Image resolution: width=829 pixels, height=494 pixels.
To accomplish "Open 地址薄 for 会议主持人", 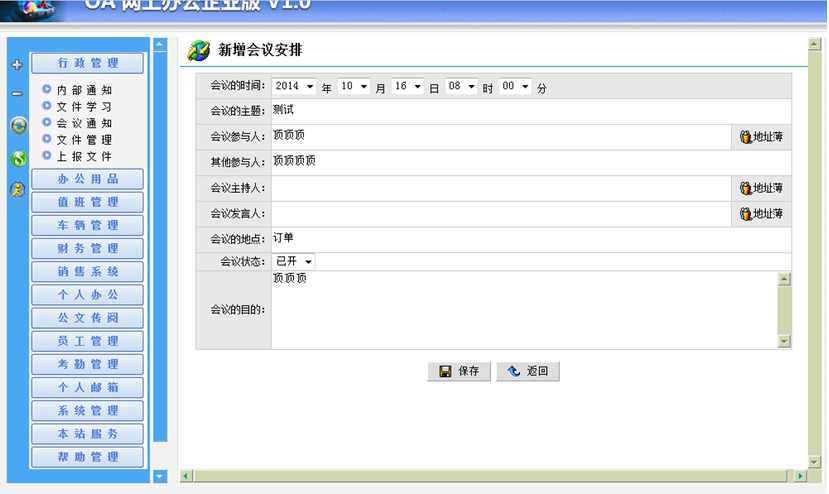I will tap(761, 188).
